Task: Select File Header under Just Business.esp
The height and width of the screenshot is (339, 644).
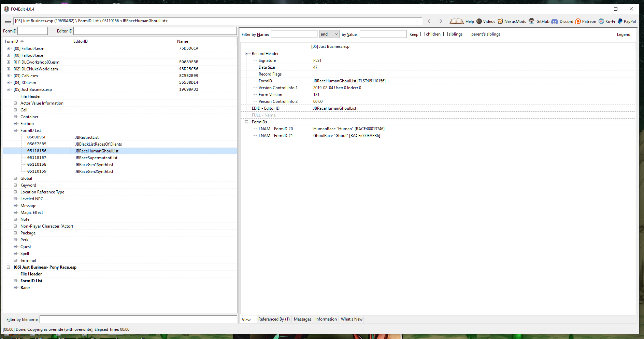Action: pyautogui.click(x=30, y=96)
